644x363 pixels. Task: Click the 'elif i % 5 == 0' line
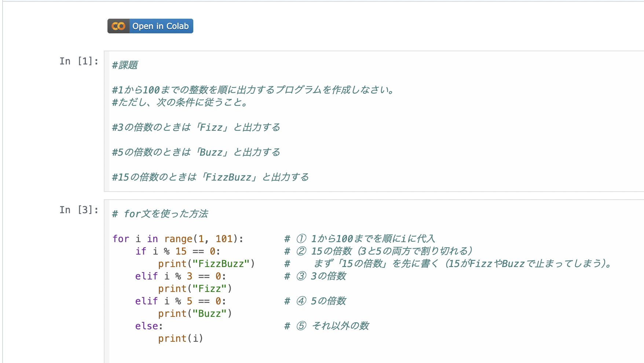click(x=180, y=301)
